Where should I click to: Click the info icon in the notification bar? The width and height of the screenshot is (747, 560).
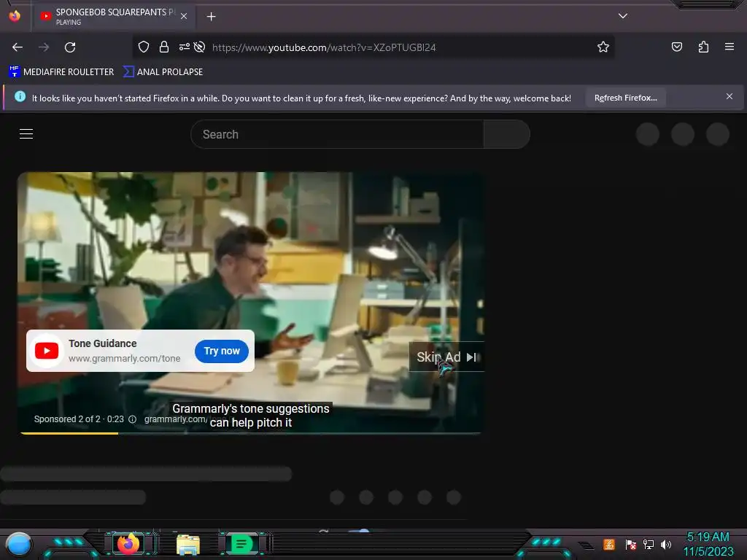point(20,96)
